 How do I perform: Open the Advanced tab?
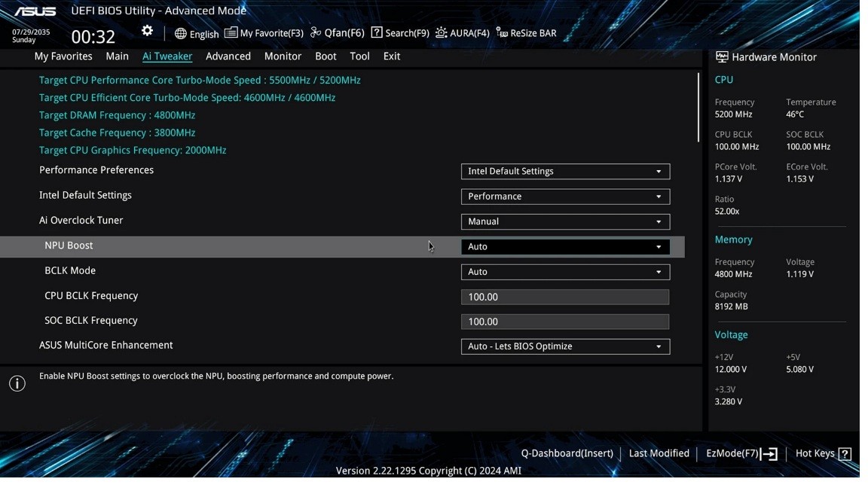point(228,56)
